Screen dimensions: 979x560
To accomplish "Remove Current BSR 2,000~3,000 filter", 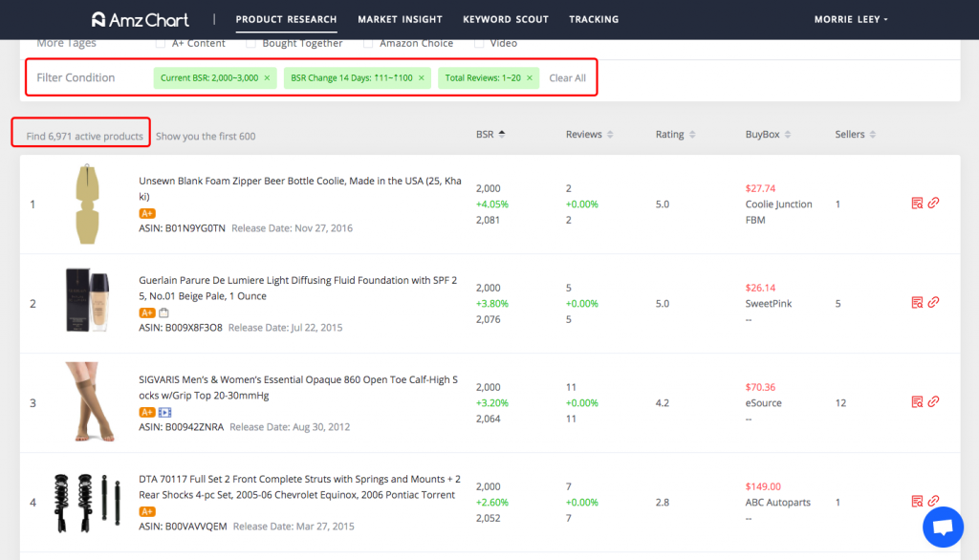I will (268, 78).
